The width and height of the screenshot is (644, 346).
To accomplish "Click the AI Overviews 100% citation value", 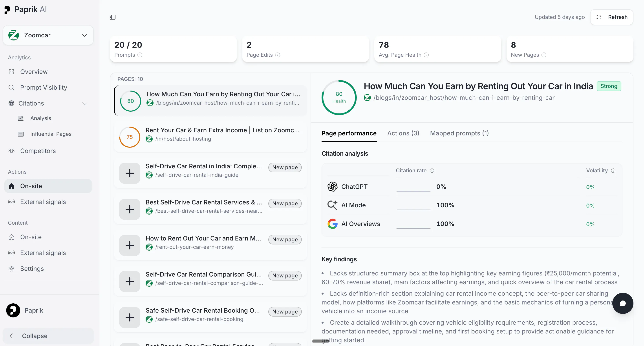I will click(x=445, y=224).
